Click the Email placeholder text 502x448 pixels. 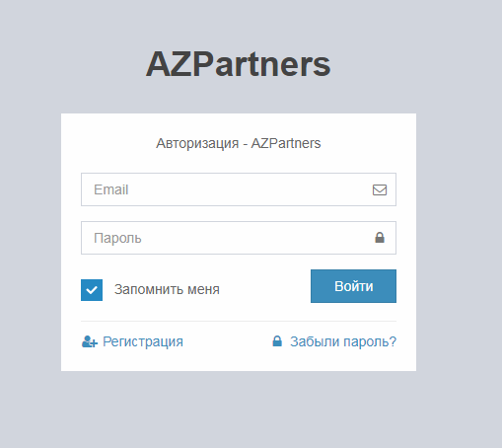(111, 189)
